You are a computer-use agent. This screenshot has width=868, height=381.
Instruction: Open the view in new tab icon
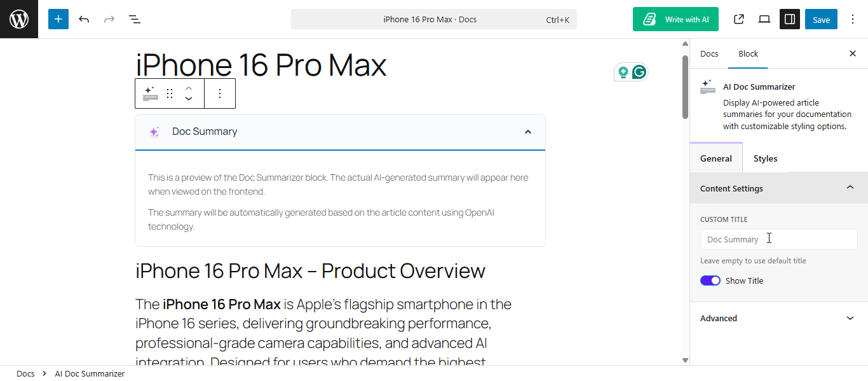(738, 19)
